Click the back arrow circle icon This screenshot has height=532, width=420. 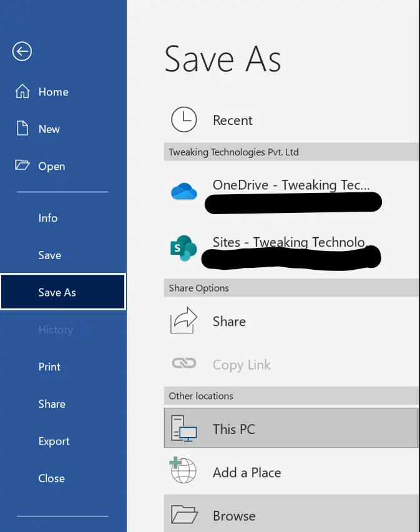pos(22,52)
